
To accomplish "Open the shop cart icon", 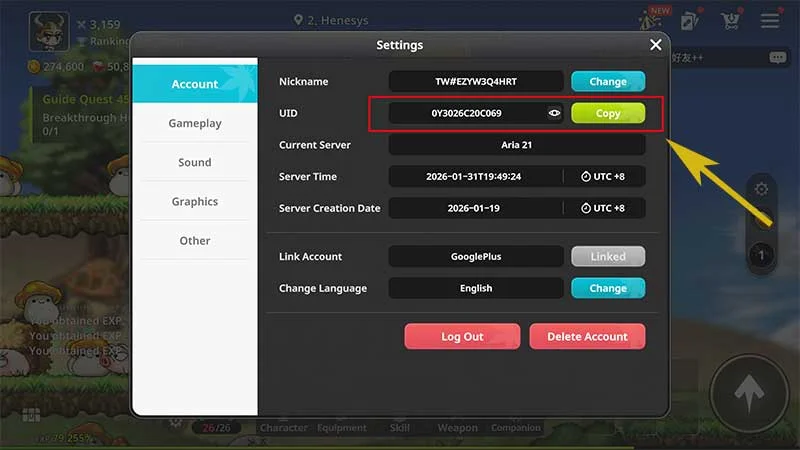I will 731,21.
